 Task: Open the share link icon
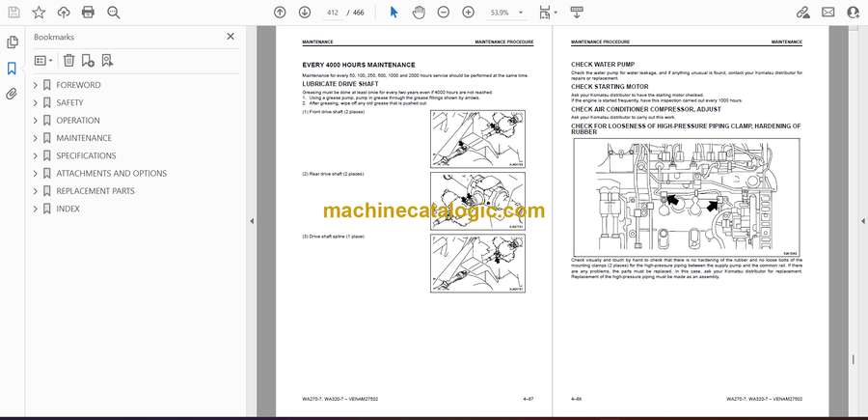[802, 13]
